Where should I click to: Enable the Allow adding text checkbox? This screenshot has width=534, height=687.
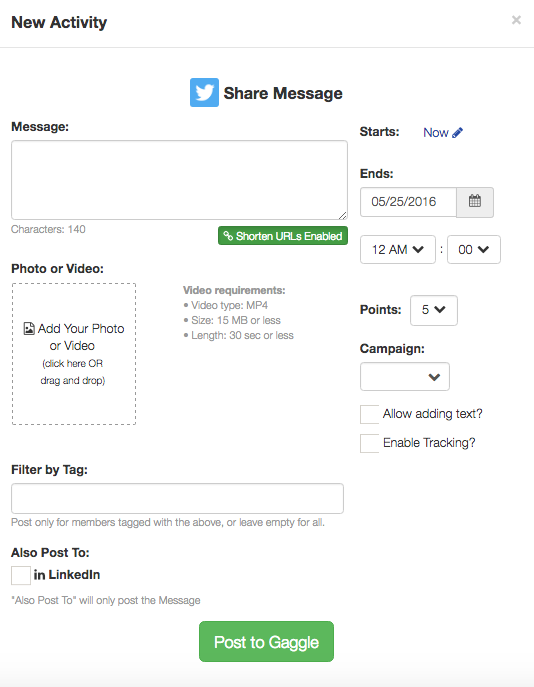[369, 414]
